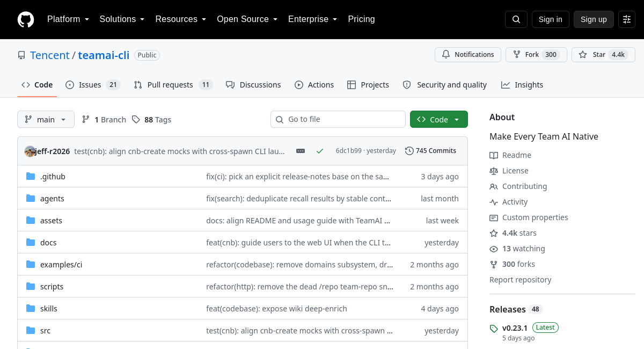The image size is (644, 349).
Task: View 745 Commits history
Action: 431,151
